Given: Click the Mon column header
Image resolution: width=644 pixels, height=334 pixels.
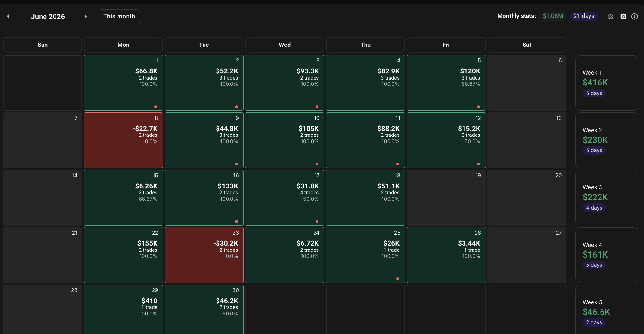Looking at the screenshot, I should click(123, 45).
